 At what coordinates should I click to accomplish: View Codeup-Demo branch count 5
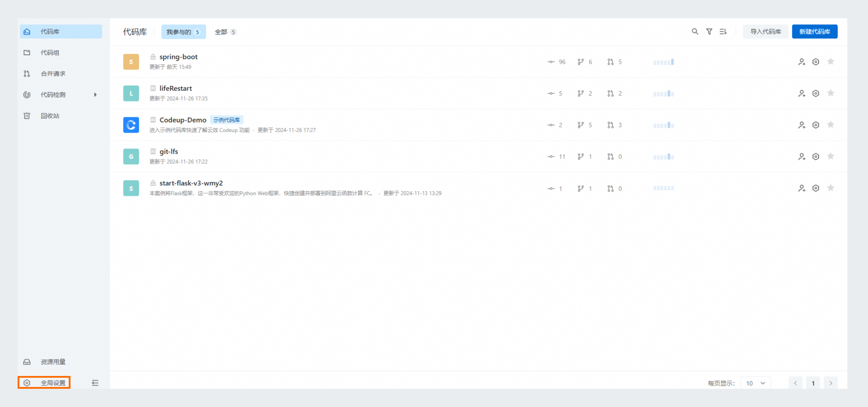pyautogui.click(x=585, y=125)
